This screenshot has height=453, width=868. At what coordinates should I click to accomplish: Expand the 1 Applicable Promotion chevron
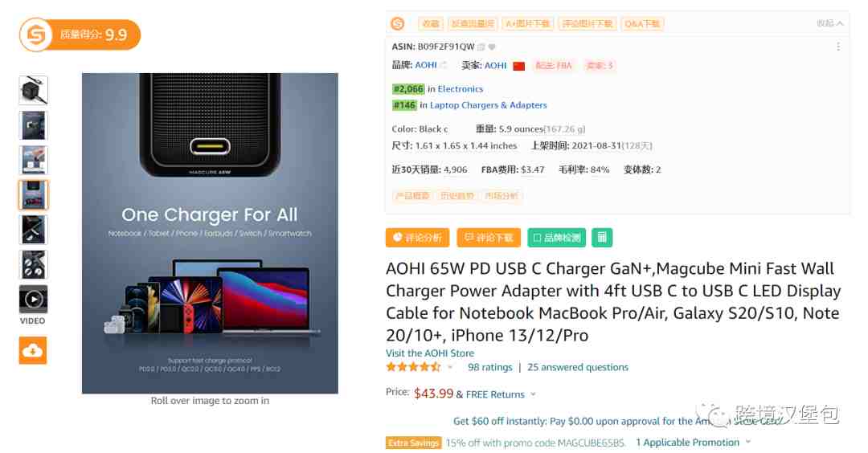coord(748,442)
